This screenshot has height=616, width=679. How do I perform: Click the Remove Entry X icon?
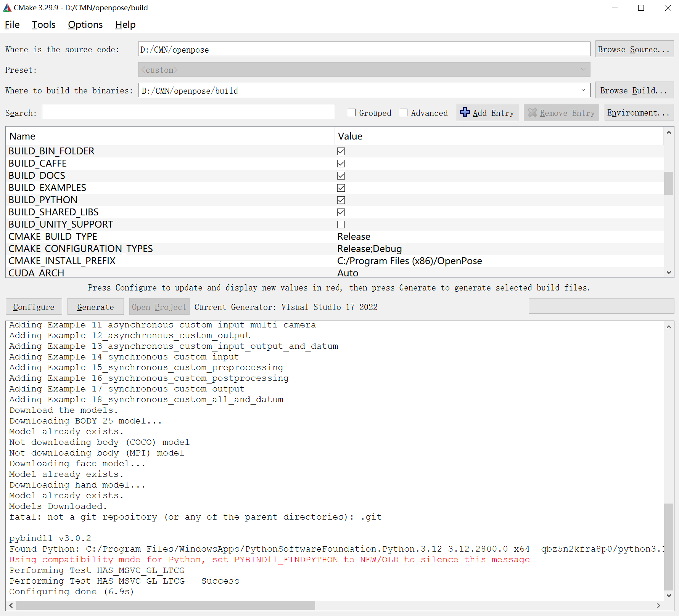pyautogui.click(x=533, y=112)
